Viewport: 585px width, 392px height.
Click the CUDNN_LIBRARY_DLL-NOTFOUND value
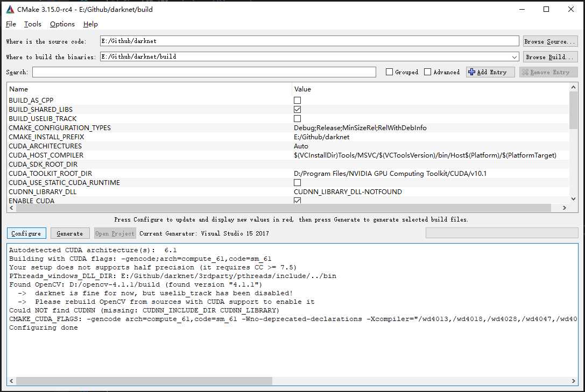coord(348,191)
